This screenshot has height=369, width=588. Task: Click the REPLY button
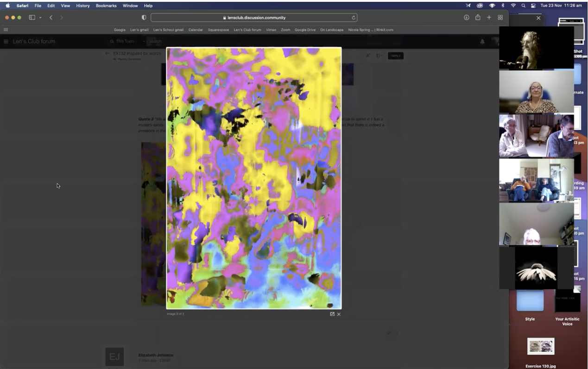click(396, 56)
